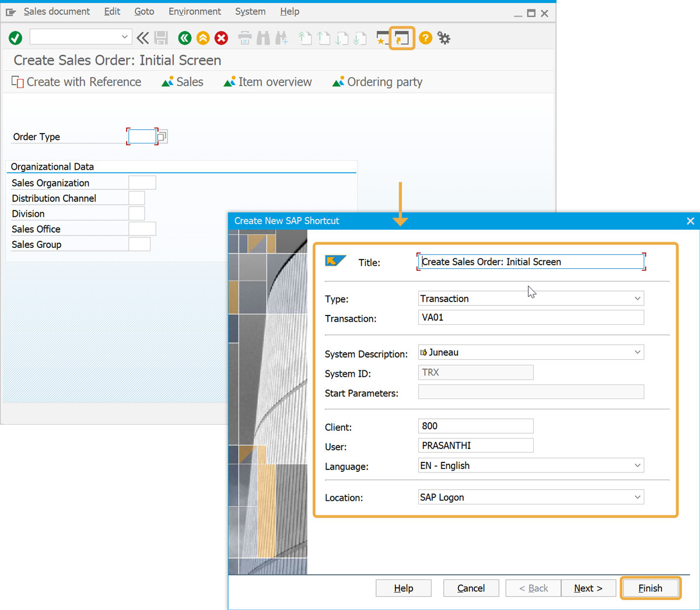The width and height of the screenshot is (700, 610).
Task: Click the green Back arrow icon
Action: pyautogui.click(x=185, y=38)
